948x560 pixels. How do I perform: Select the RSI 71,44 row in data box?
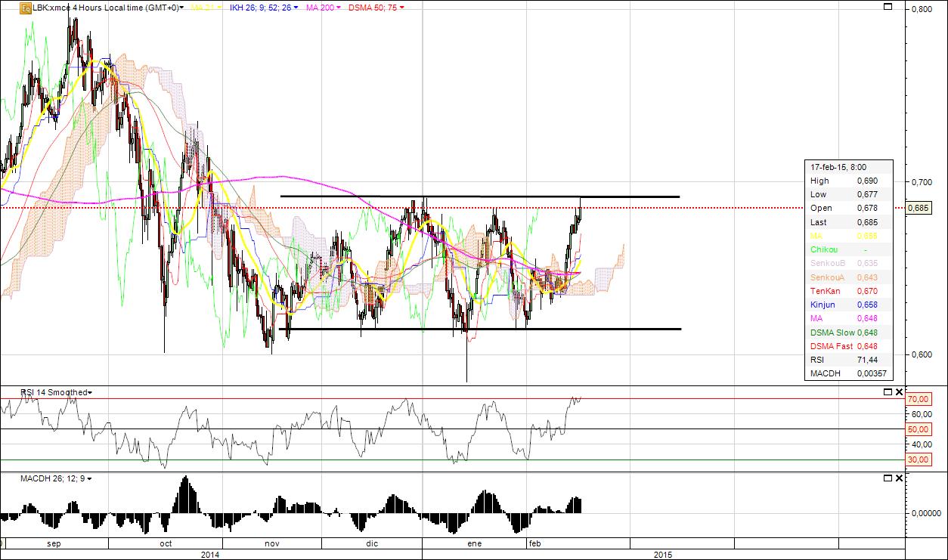point(849,360)
